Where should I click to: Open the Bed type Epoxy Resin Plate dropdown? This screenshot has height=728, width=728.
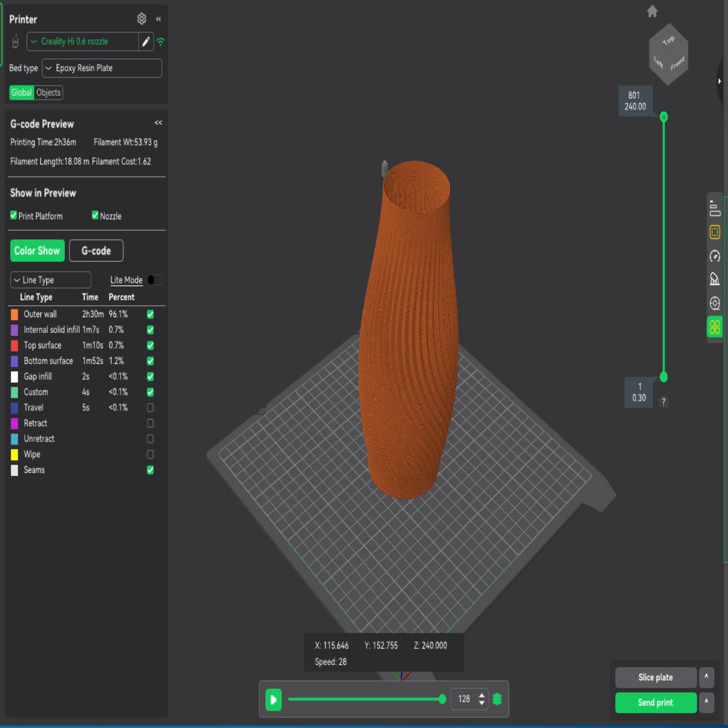click(102, 68)
